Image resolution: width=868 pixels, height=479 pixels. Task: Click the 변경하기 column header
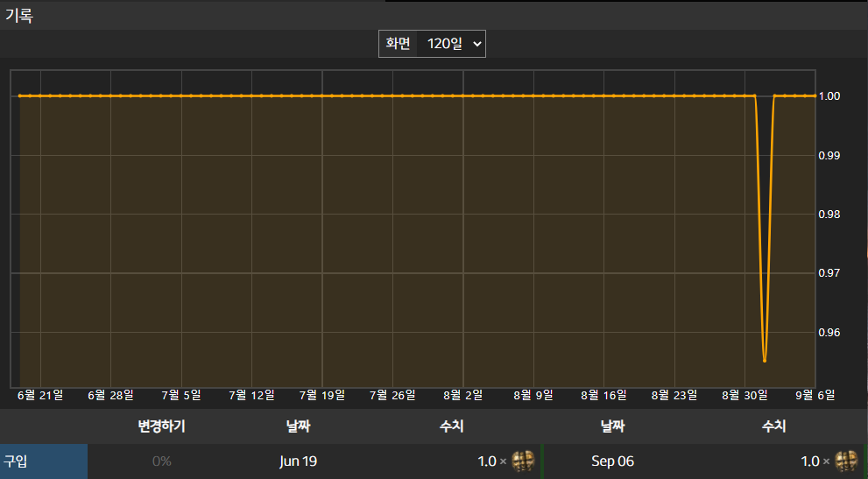162,426
